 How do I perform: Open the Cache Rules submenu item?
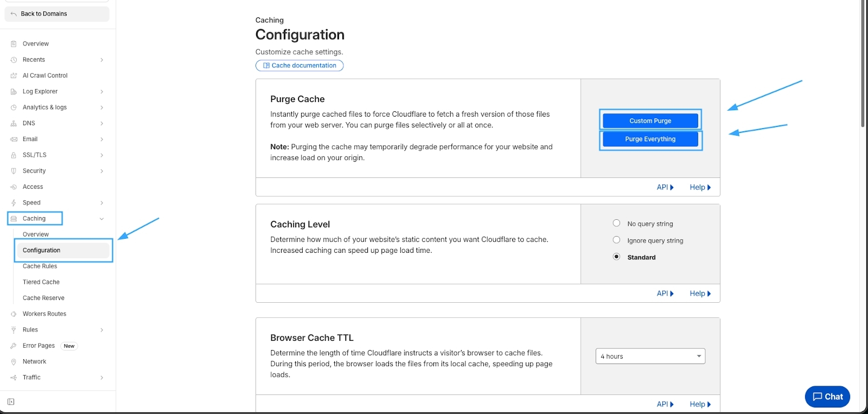click(x=40, y=266)
